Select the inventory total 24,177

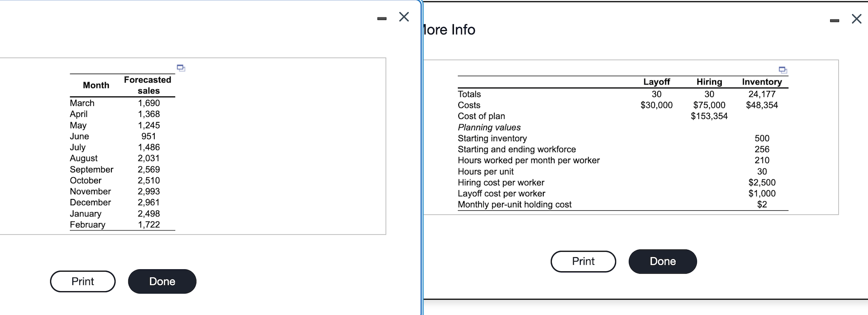point(762,94)
